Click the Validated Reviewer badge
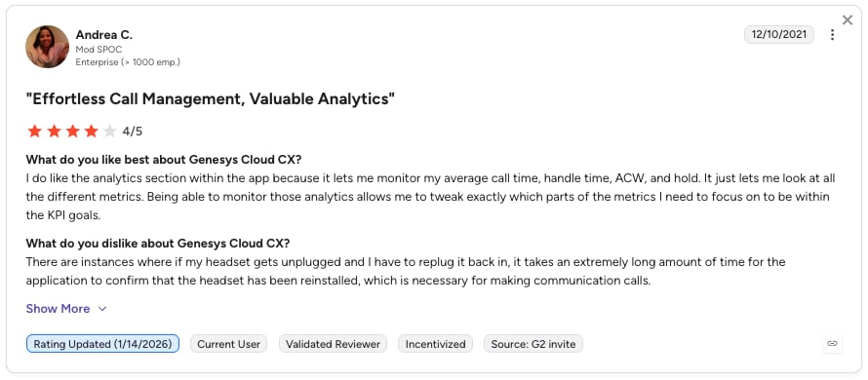868x380 pixels. (x=333, y=344)
